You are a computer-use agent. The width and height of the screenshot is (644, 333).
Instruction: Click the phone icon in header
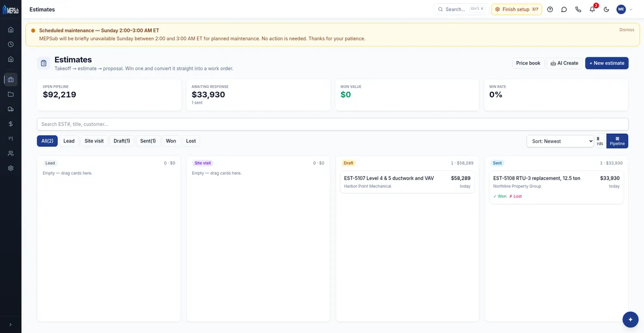point(579,9)
